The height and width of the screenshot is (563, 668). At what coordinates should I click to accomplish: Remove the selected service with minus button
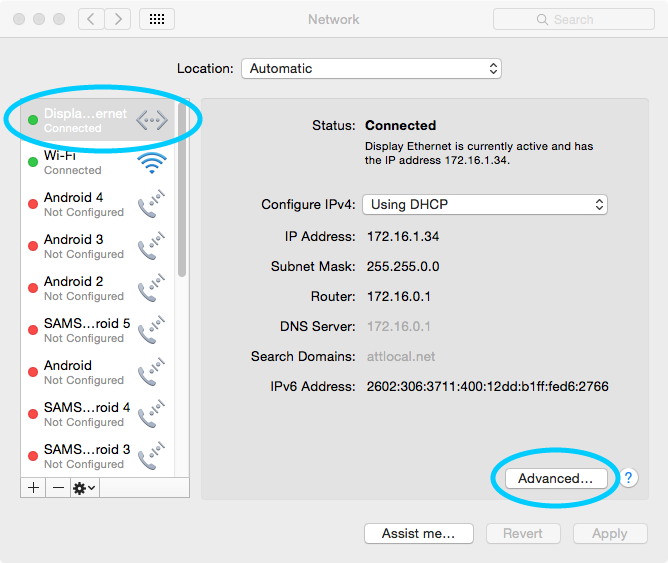(58, 488)
